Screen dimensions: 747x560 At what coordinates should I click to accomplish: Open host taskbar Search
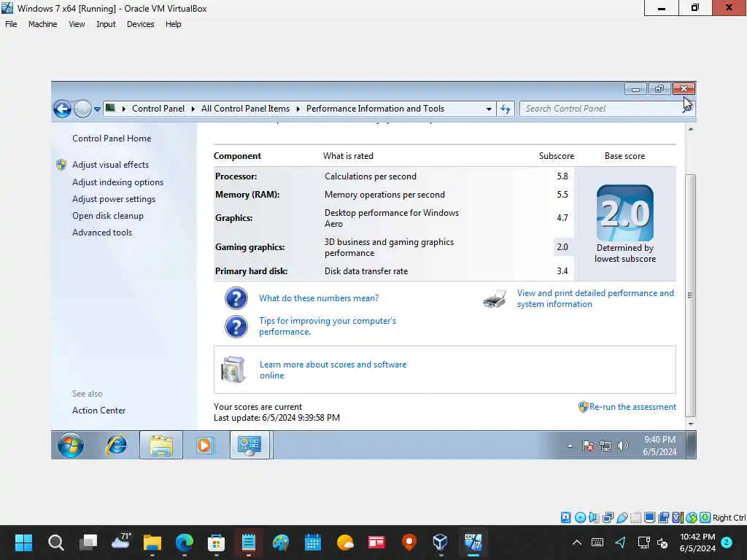55,542
